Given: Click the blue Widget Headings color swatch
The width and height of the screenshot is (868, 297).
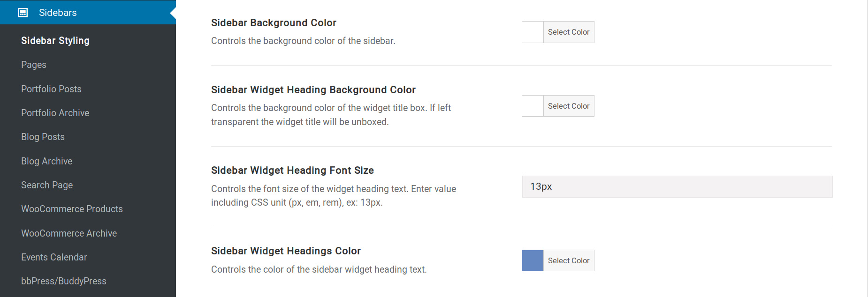Looking at the screenshot, I should [533, 260].
